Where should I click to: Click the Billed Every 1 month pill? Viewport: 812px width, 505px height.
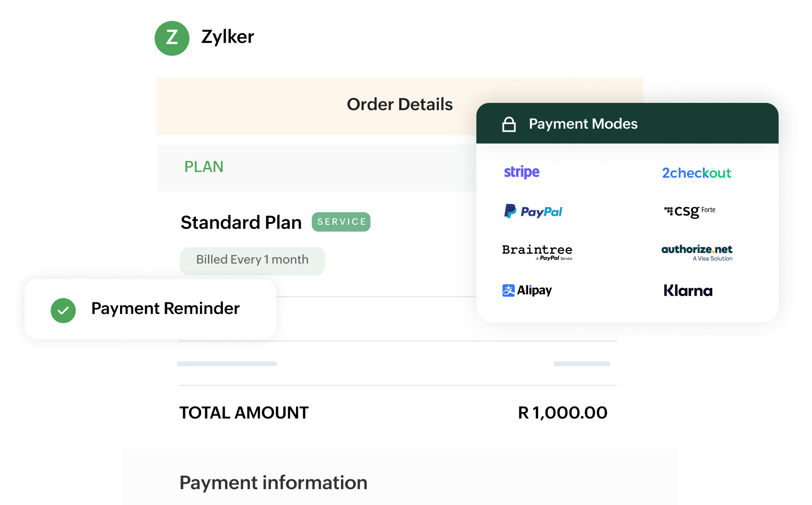(x=252, y=260)
